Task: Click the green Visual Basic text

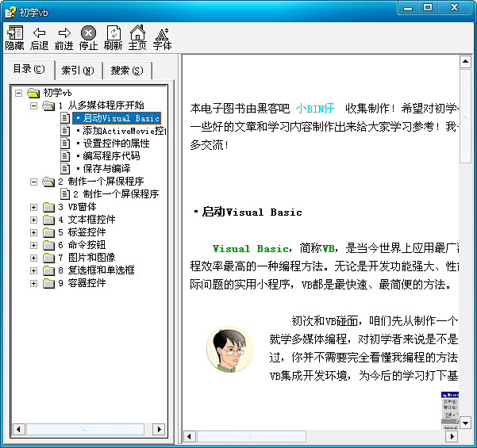Action: pos(251,249)
